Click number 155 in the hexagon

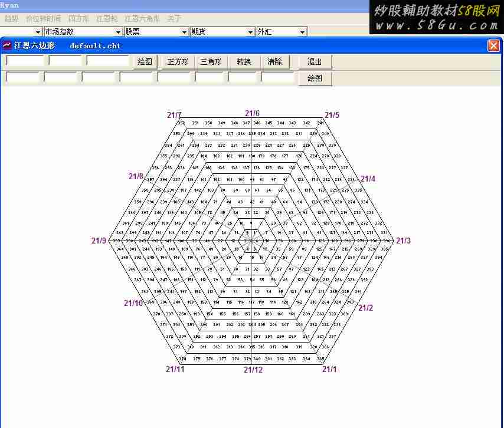tap(222, 314)
